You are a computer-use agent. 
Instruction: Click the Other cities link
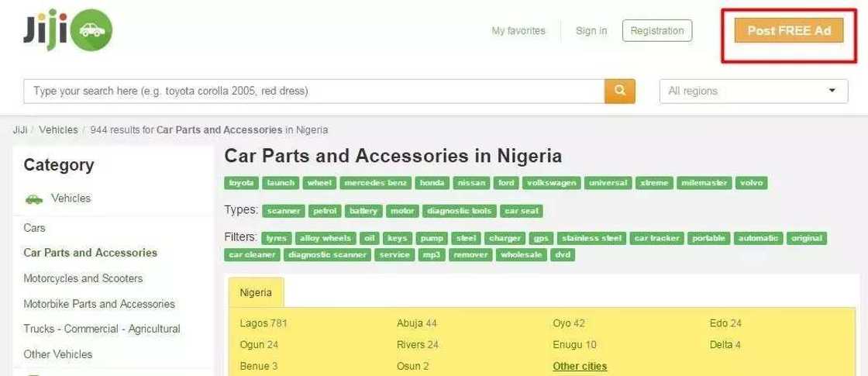tap(580, 367)
